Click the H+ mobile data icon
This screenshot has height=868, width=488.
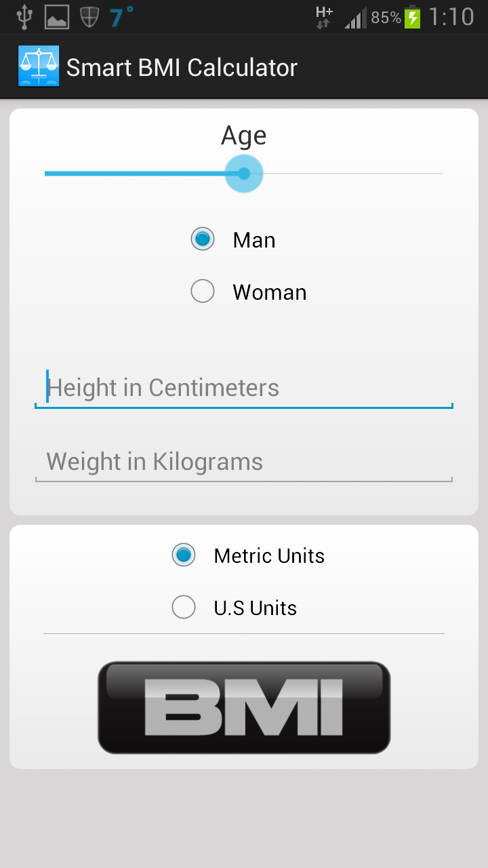click(x=323, y=16)
